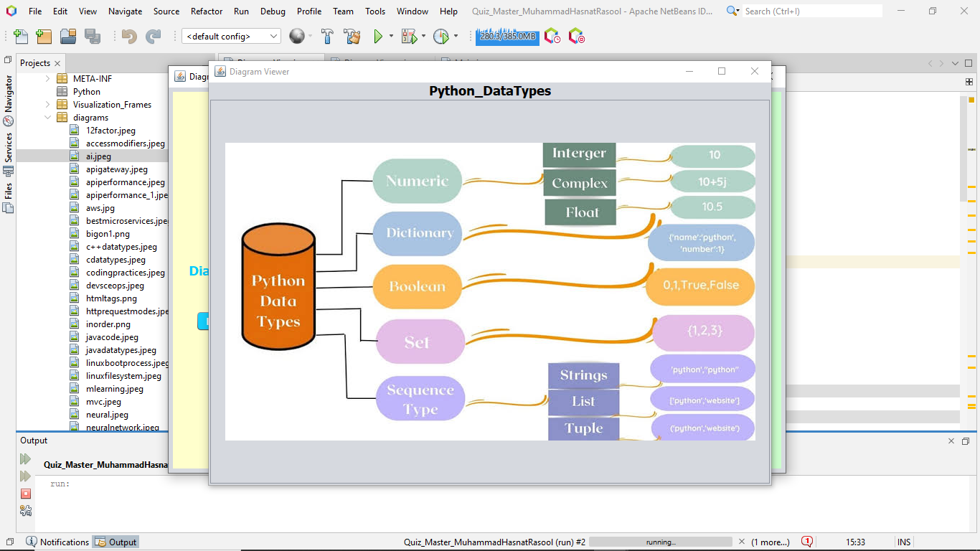Click the memory usage bar 280.3/385.0MB
This screenshot has height=551, width=980.
click(507, 36)
